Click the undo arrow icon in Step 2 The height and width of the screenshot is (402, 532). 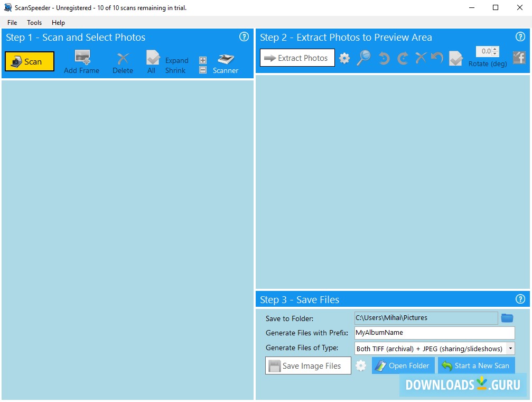tap(437, 58)
